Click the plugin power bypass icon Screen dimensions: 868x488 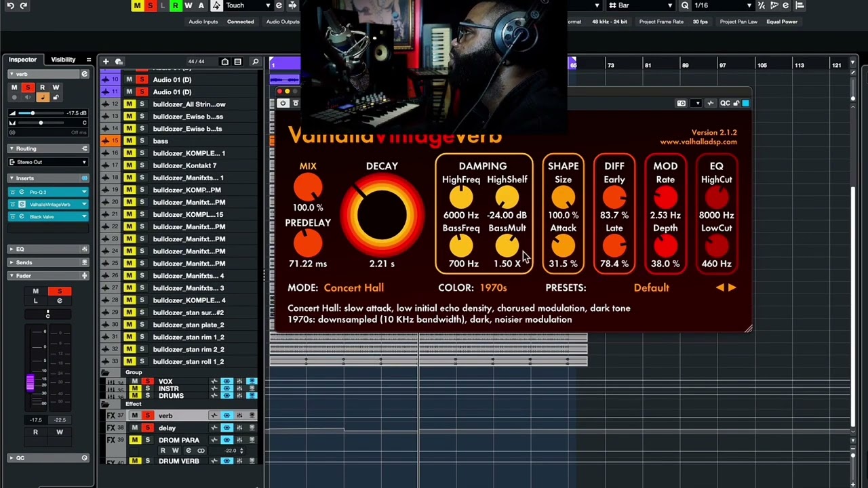[283, 103]
